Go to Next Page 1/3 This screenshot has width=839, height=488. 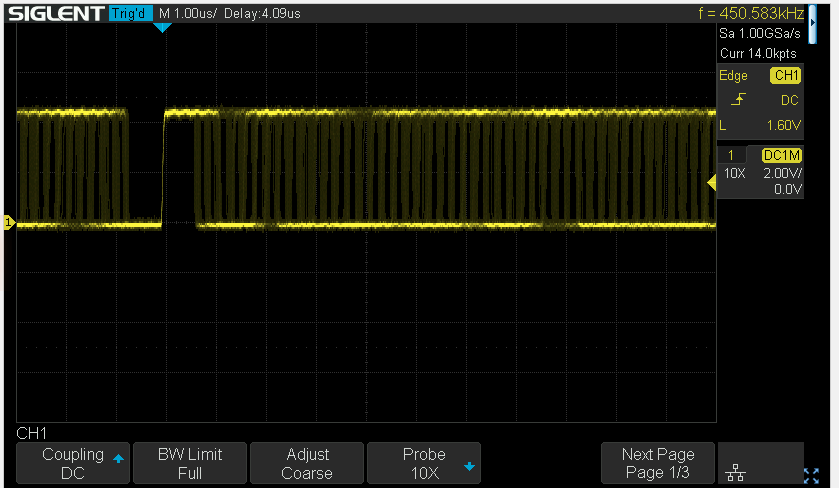(658, 463)
